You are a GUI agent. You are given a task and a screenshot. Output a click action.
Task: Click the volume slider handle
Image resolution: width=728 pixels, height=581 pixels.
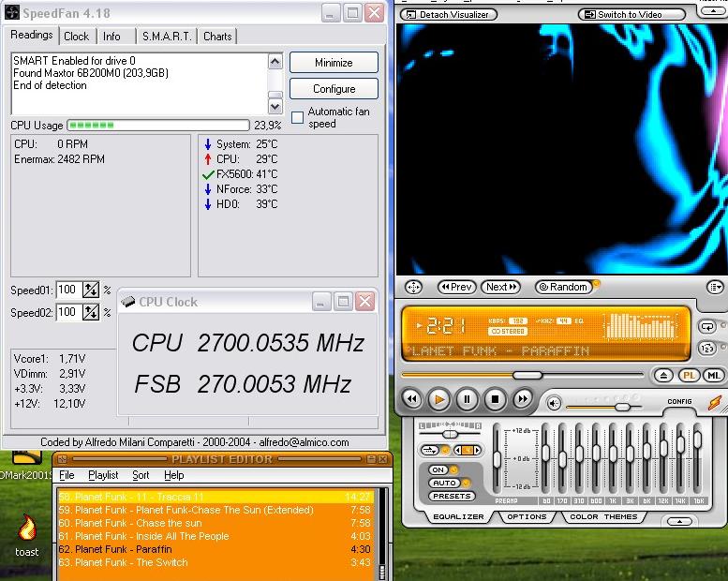tap(623, 407)
